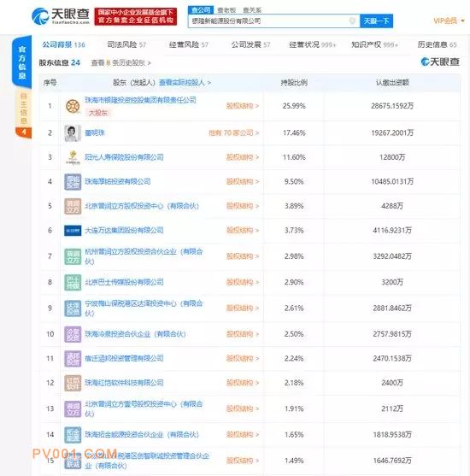Select the 4116.9231万 capital amount
Screen dimensions: 470x476
click(392, 231)
